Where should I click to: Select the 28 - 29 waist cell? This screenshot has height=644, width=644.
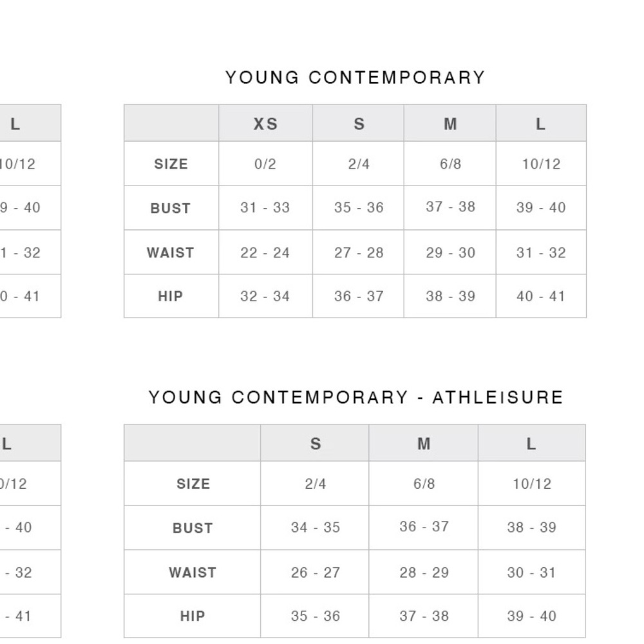pos(424,572)
